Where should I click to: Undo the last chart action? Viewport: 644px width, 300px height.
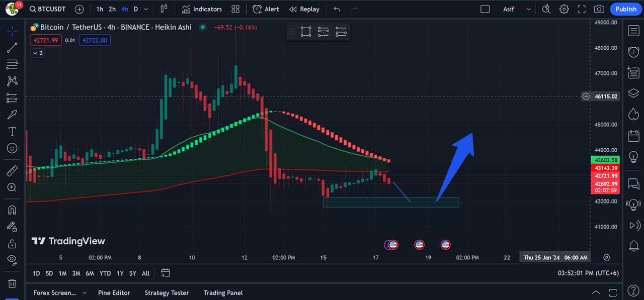click(337, 9)
